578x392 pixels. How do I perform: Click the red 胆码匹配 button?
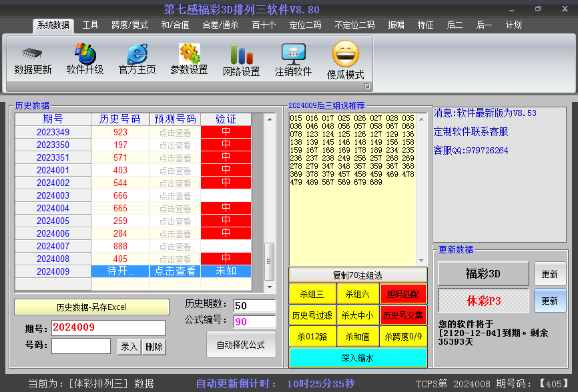point(403,294)
